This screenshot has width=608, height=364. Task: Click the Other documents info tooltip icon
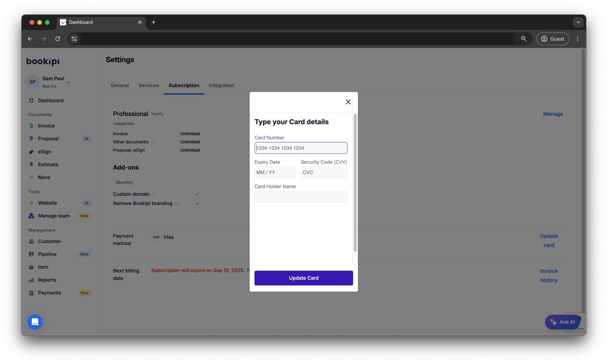click(x=153, y=142)
